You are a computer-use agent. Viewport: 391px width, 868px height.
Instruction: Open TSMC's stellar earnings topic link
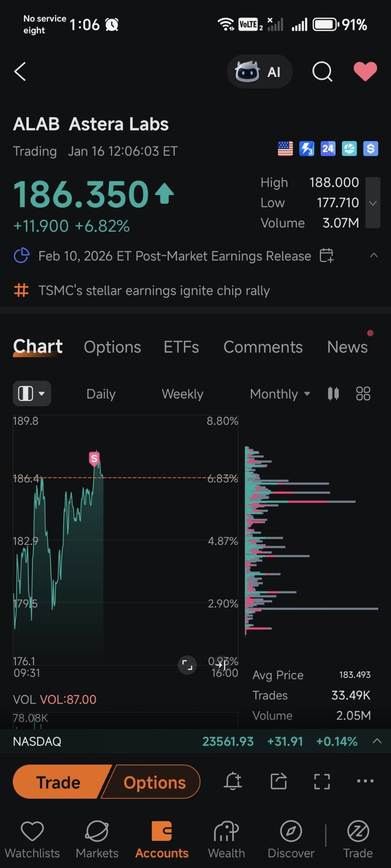click(154, 291)
